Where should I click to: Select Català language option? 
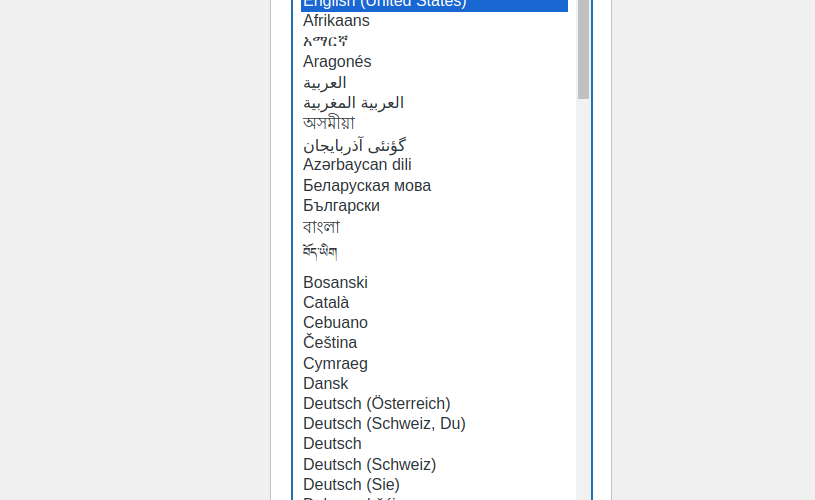326,303
